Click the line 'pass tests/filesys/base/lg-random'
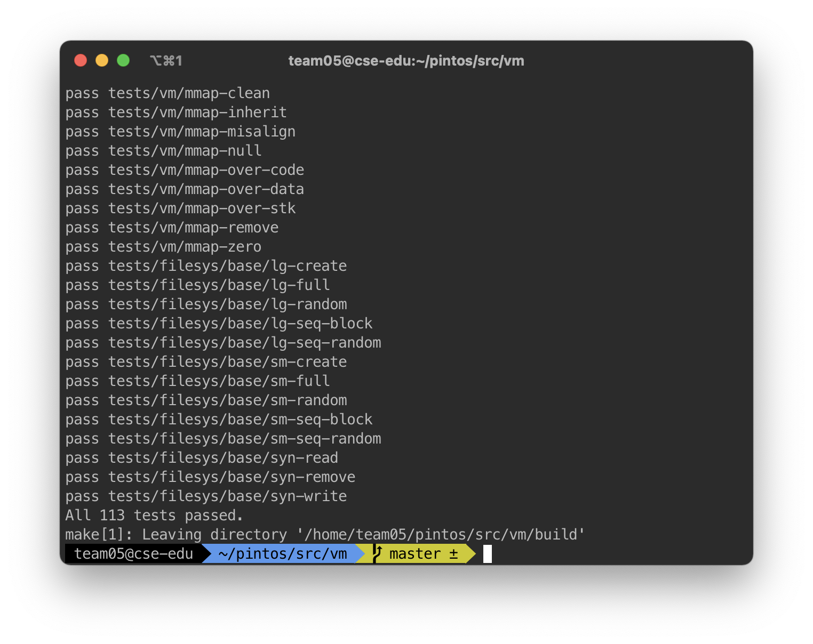 pos(206,304)
